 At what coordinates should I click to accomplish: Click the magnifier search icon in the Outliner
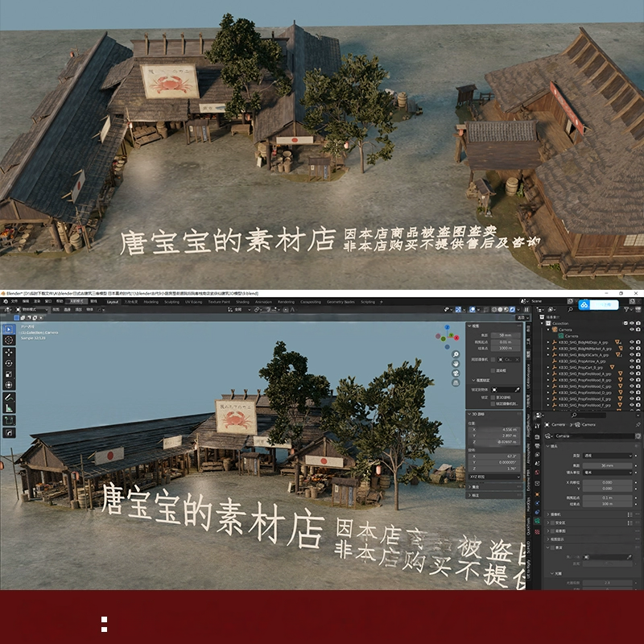pos(570,309)
